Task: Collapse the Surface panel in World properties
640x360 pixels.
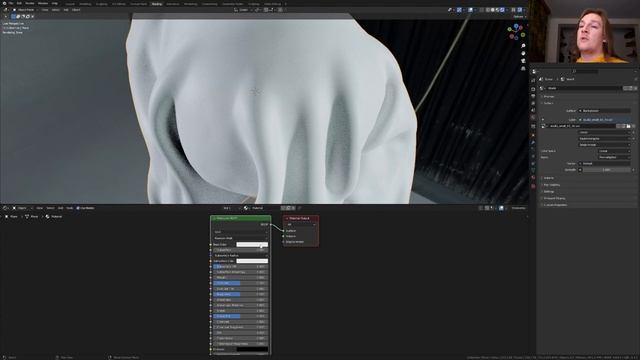Action: (x=548, y=103)
